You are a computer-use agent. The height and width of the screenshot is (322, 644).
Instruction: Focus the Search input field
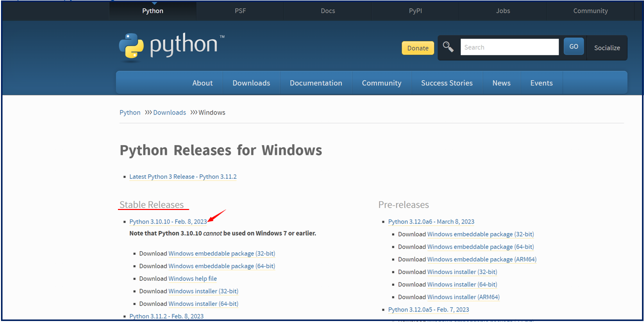click(x=509, y=47)
